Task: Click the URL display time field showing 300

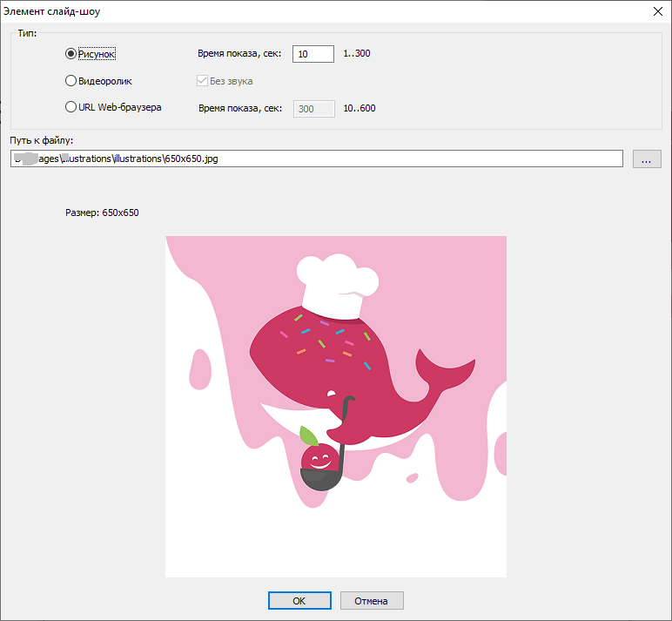Action: click(312, 109)
